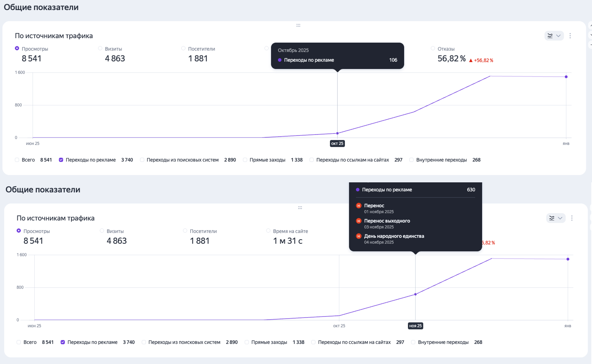Click the holiday icon beside День народного единства
Viewport: 592px width, 364px height.
click(x=359, y=236)
